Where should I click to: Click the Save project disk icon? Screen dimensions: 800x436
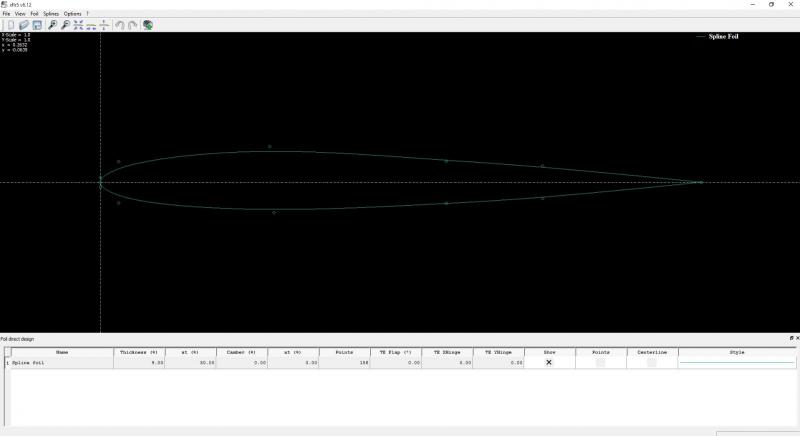pyautogui.click(x=37, y=25)
